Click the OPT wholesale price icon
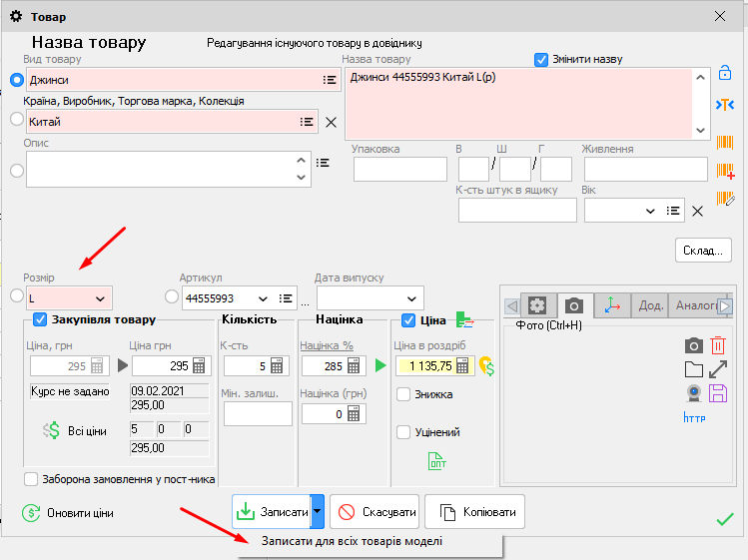Viewport: 748px width, 560px height. (x=438, y=460)
